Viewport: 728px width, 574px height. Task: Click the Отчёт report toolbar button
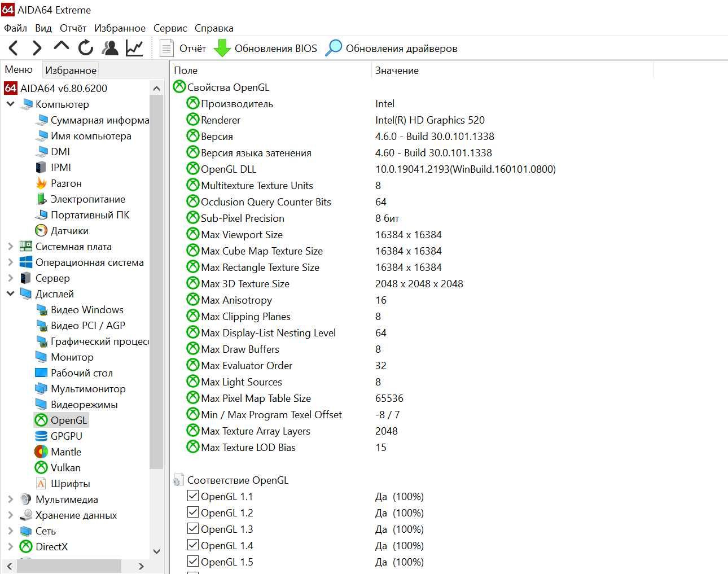click(x=183, y=49)
